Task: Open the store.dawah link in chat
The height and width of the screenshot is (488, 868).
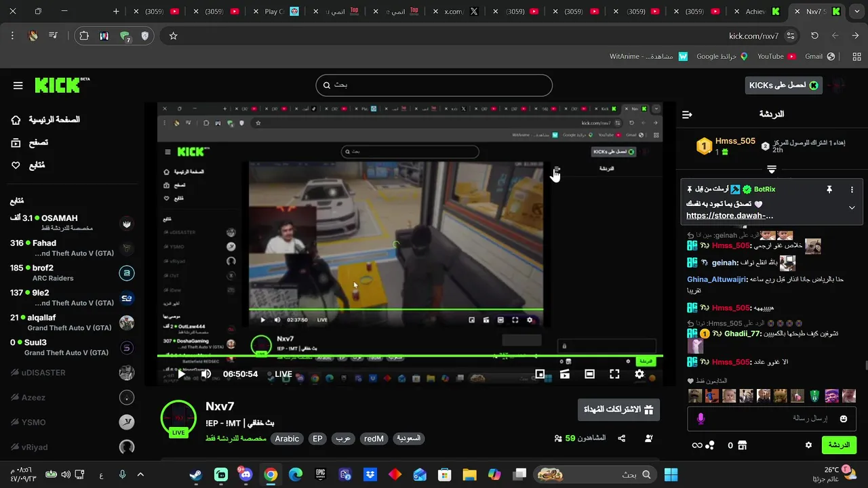Action: (x=730, y=216)
